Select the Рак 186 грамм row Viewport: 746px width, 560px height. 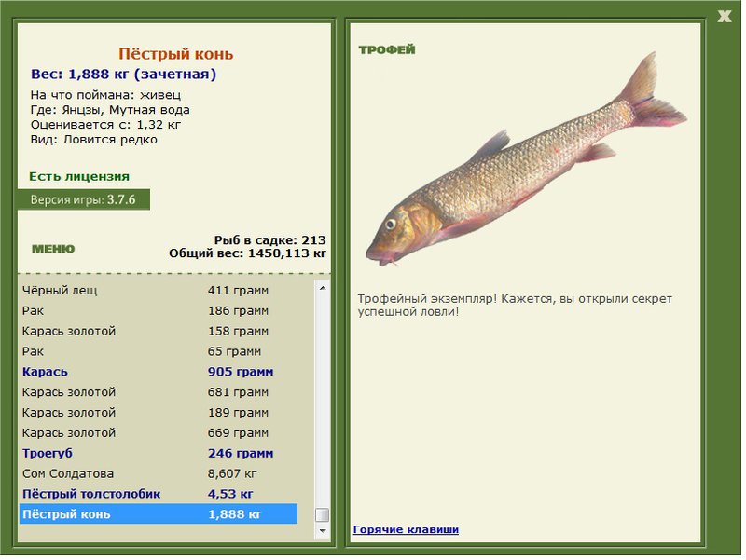pos(159,310)
